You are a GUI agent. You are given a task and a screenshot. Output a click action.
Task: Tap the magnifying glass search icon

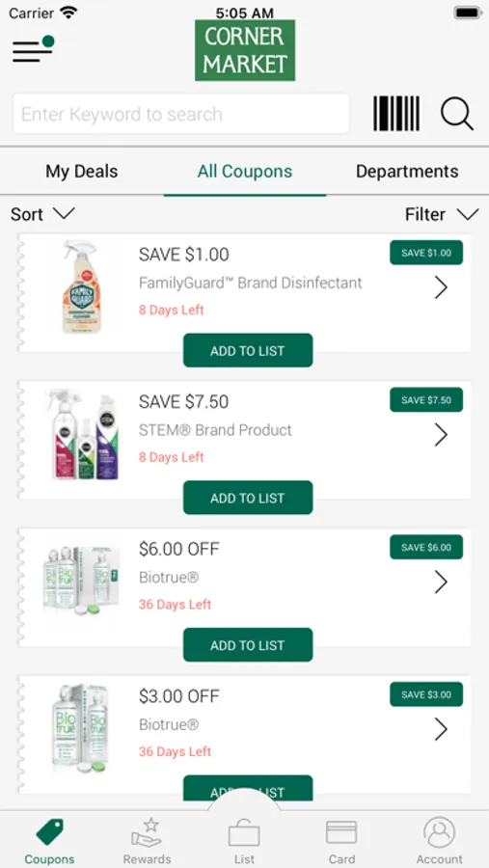[x=457, y=114]
